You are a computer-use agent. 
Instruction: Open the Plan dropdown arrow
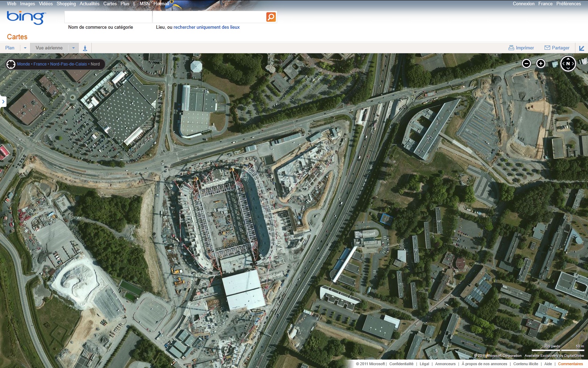25,48
